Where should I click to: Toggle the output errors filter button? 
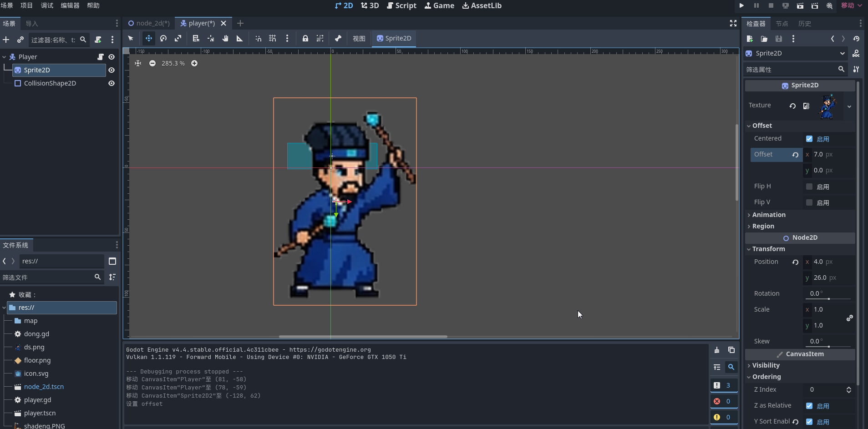click(723, 401)
